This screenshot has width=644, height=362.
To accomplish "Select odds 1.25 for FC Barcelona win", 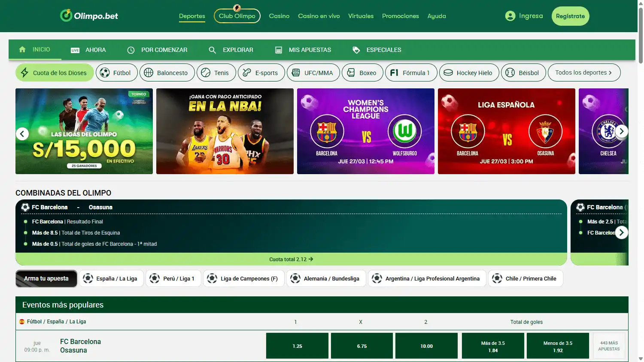I will 297,346.
